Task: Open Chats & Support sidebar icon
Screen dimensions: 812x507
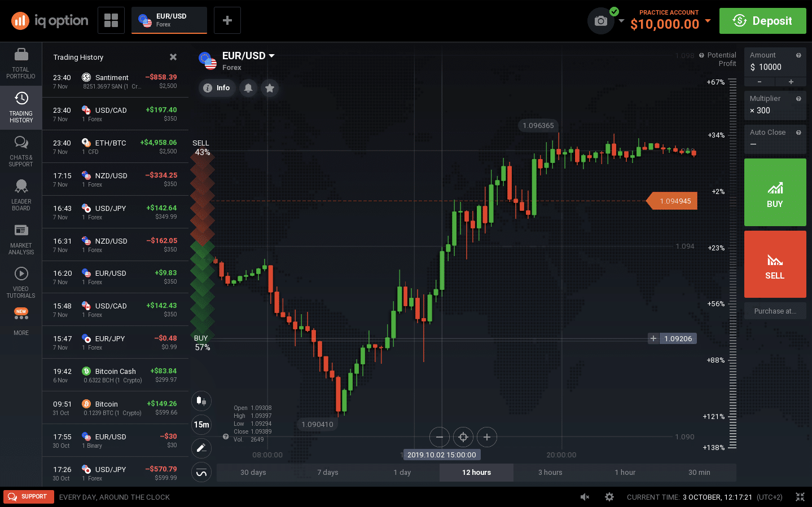Action: [x=21, y=152]
